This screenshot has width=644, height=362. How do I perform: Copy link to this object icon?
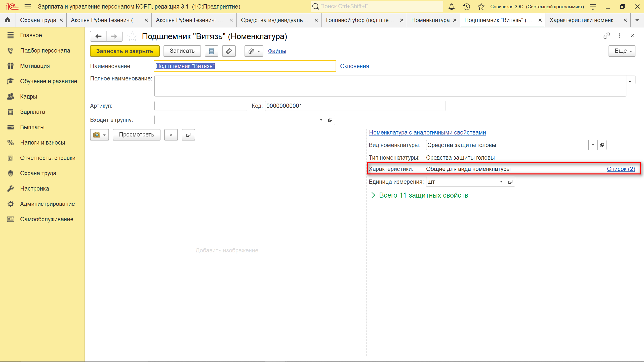(607, 36)
